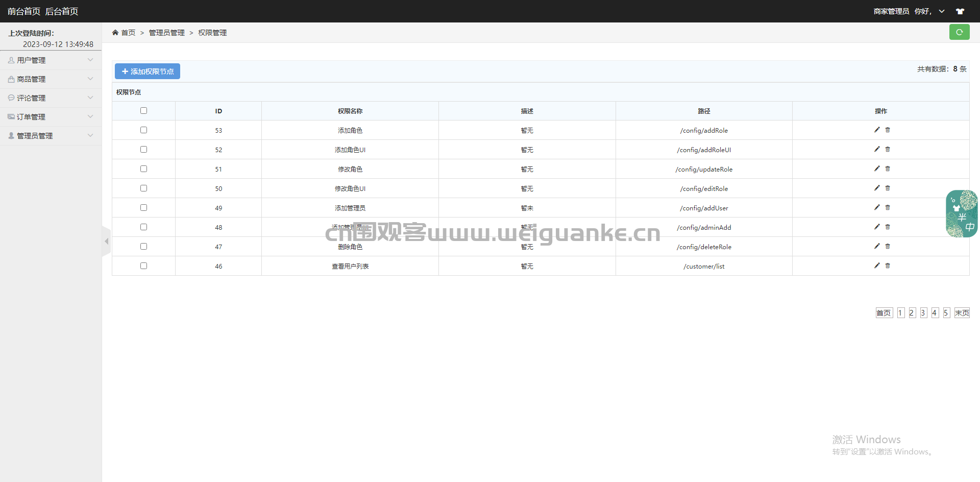
Task: Expand the 评论管理 sidebar menu
Action: 51,98
